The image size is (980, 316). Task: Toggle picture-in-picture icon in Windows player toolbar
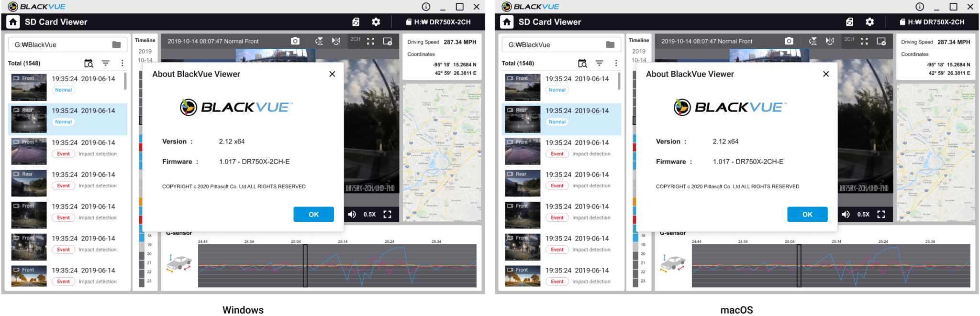[388, 41]
